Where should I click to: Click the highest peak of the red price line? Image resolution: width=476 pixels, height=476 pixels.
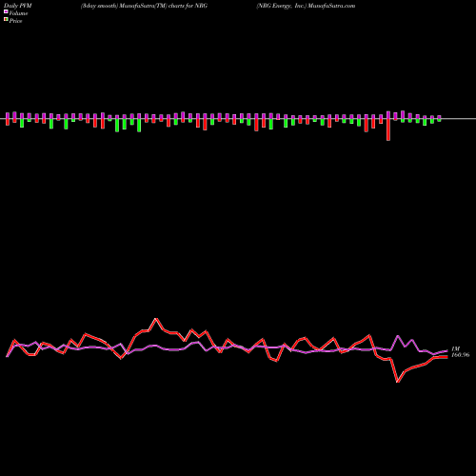(156, 319)
